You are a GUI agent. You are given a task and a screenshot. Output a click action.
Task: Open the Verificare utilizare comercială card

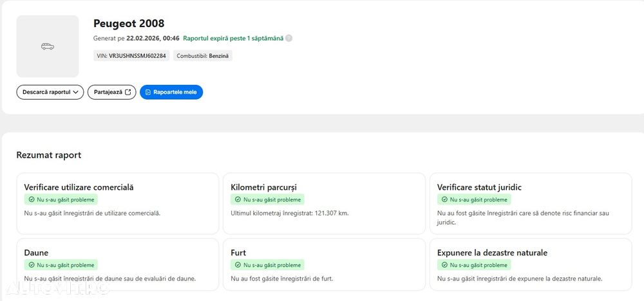[x=117, y=203]
